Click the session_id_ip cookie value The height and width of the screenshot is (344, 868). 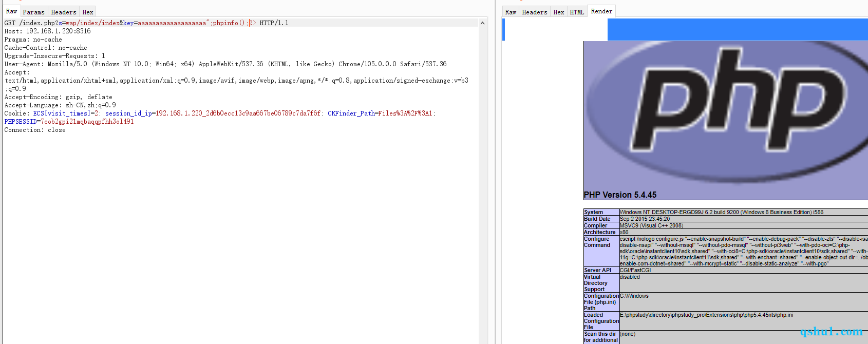pyautogui.click(x=238, y=113)
